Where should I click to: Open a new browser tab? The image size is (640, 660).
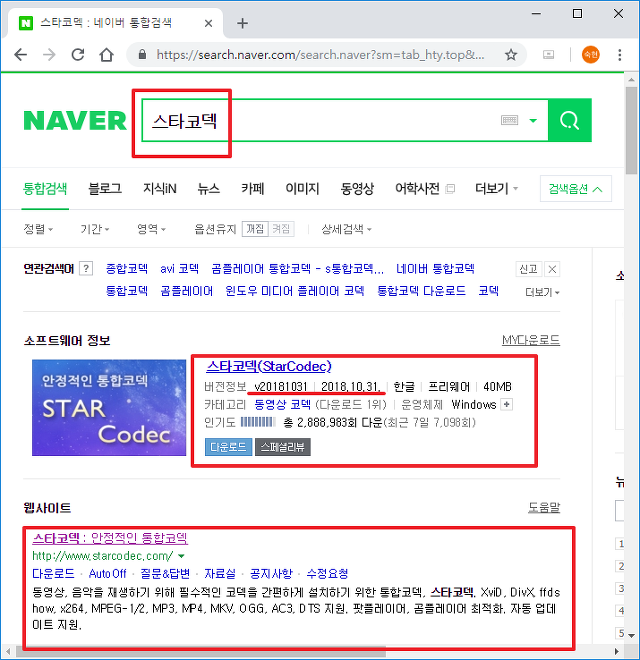click(x=242, y=23)
